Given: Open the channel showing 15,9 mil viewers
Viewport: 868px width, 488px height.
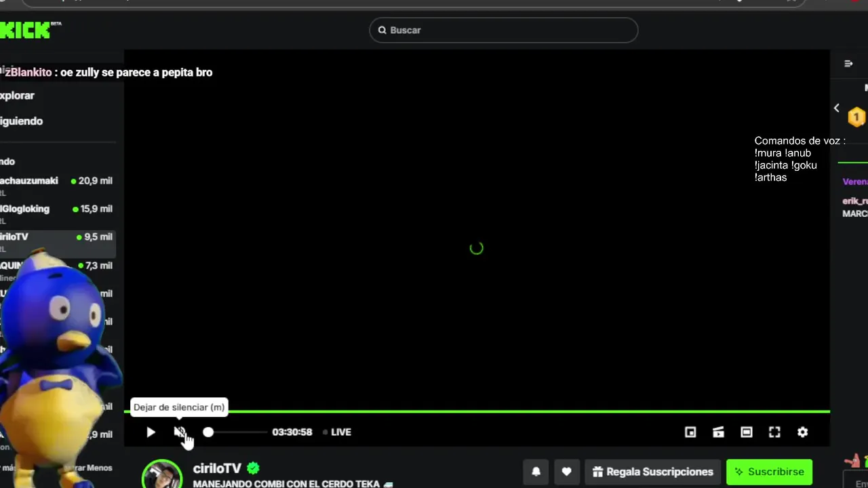Looking at the screenshot, I should click(x=57, y=214).
